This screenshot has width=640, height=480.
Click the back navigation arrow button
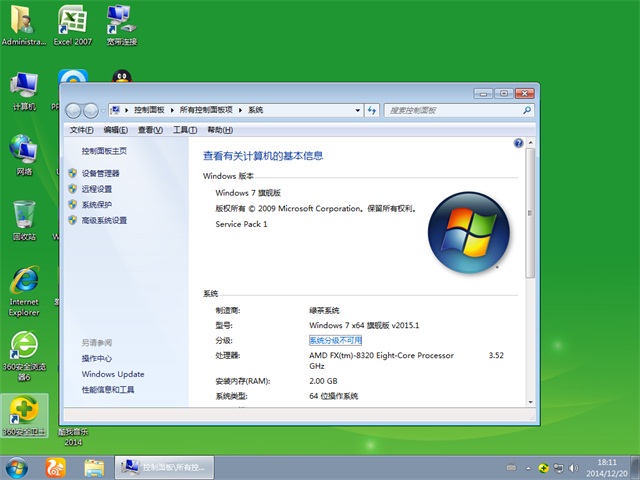pos(73,110)
